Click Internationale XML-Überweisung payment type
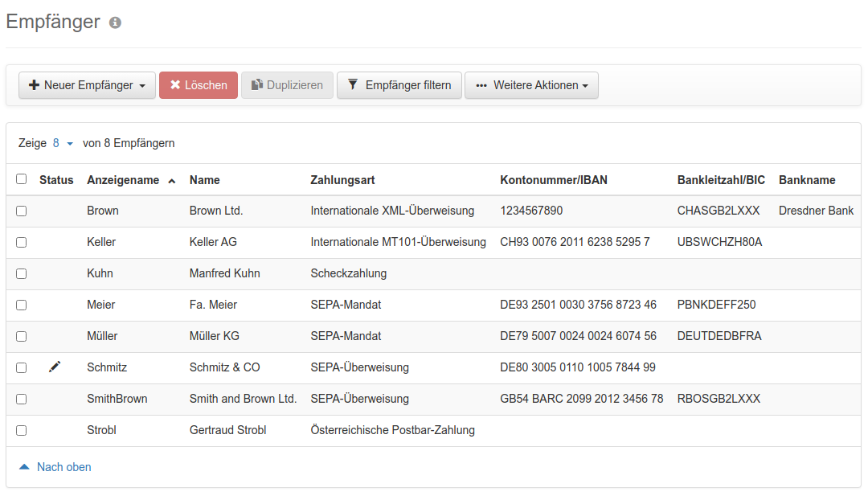 point(392,211)
